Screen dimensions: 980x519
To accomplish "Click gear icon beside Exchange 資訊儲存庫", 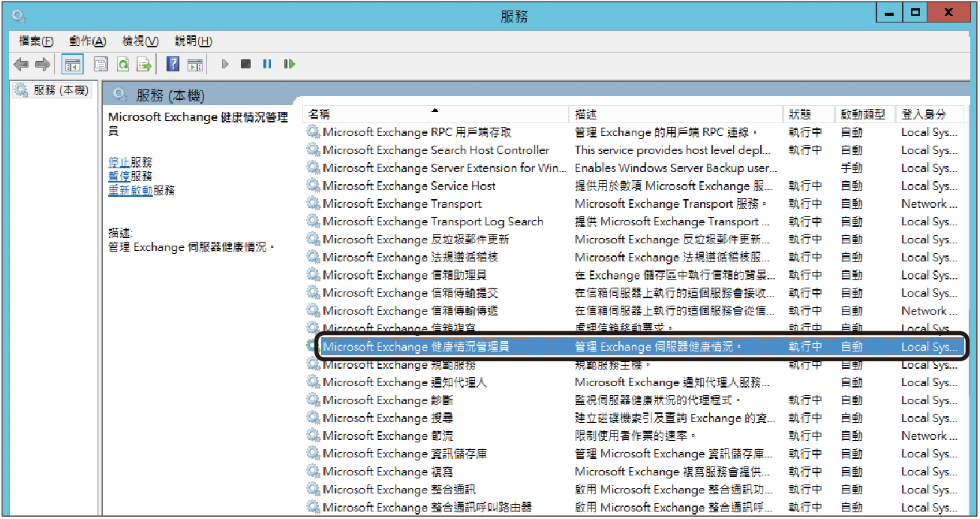I will pos(313,454).
